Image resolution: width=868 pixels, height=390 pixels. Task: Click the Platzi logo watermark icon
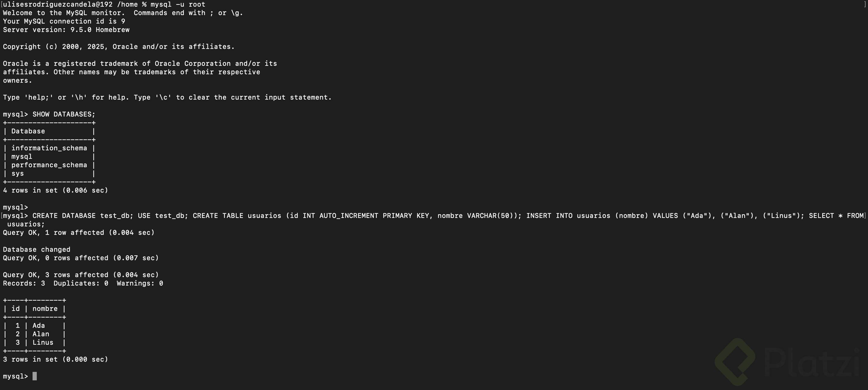[x=735, y=362]
